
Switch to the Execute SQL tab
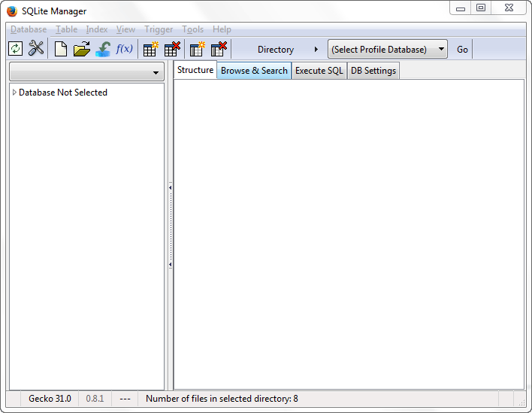(x=319, y=71)
